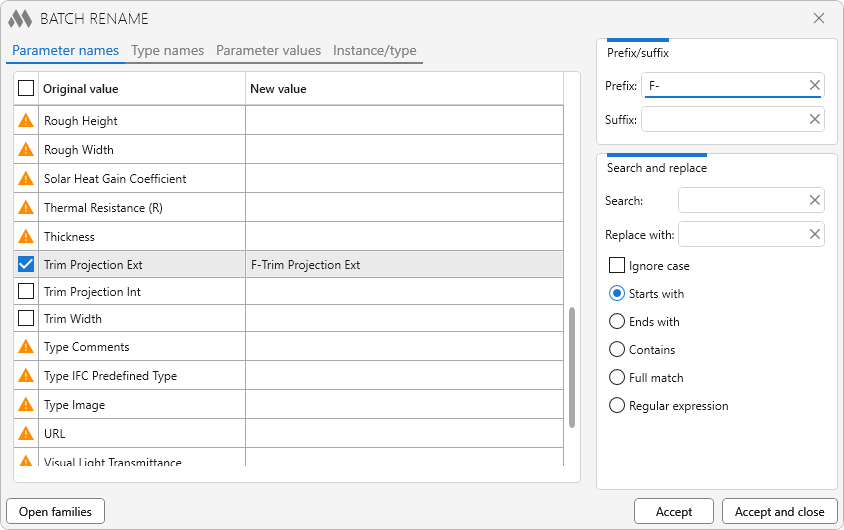Click the warning icon beside URL row
This screenshot has height=530, width=844.
click(x=26, y=434)
